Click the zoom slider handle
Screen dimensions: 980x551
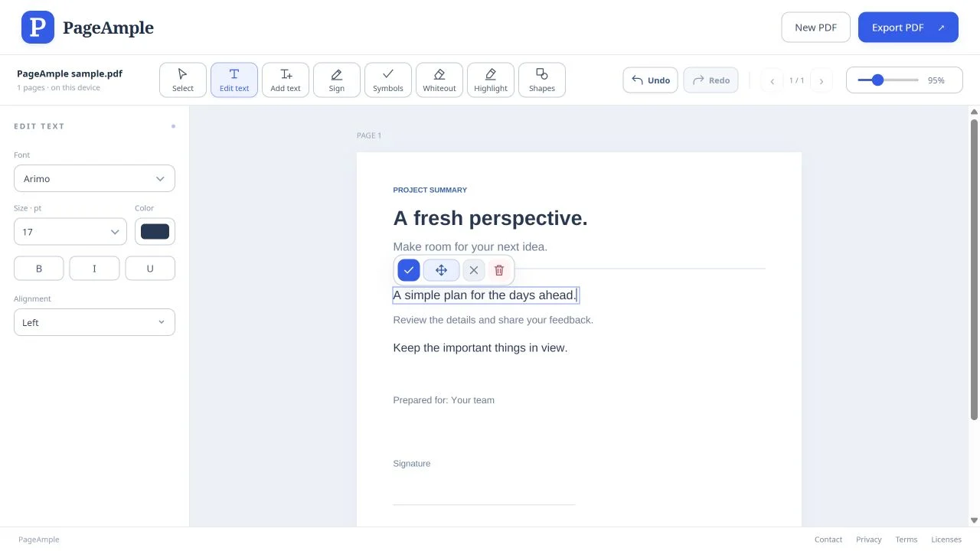point(878,80)
